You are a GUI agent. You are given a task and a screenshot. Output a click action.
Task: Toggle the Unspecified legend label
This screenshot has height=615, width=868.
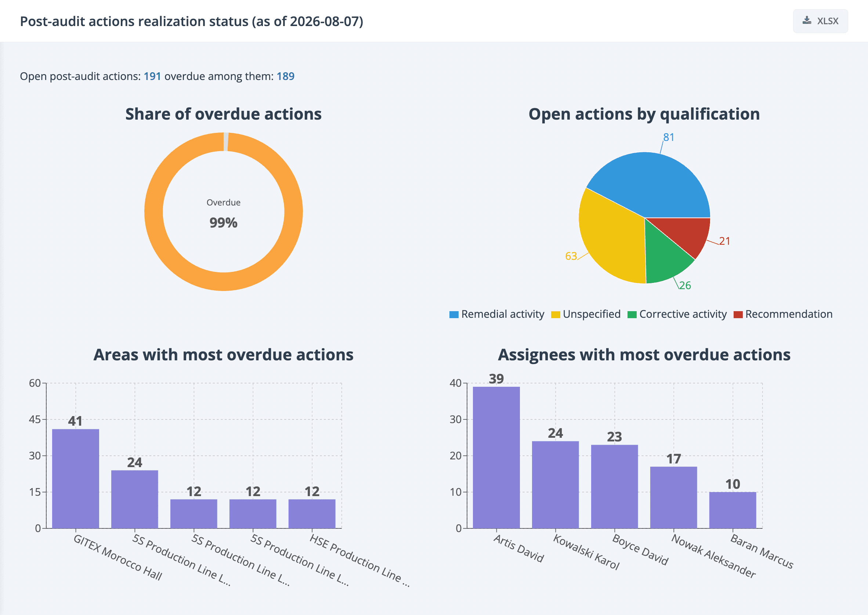pyautogui.click(x=592, y=314)
